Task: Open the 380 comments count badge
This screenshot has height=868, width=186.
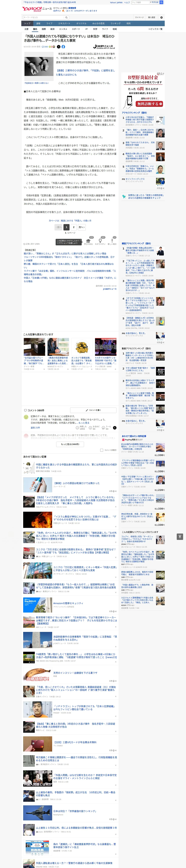Action: [x=45, y=47]
